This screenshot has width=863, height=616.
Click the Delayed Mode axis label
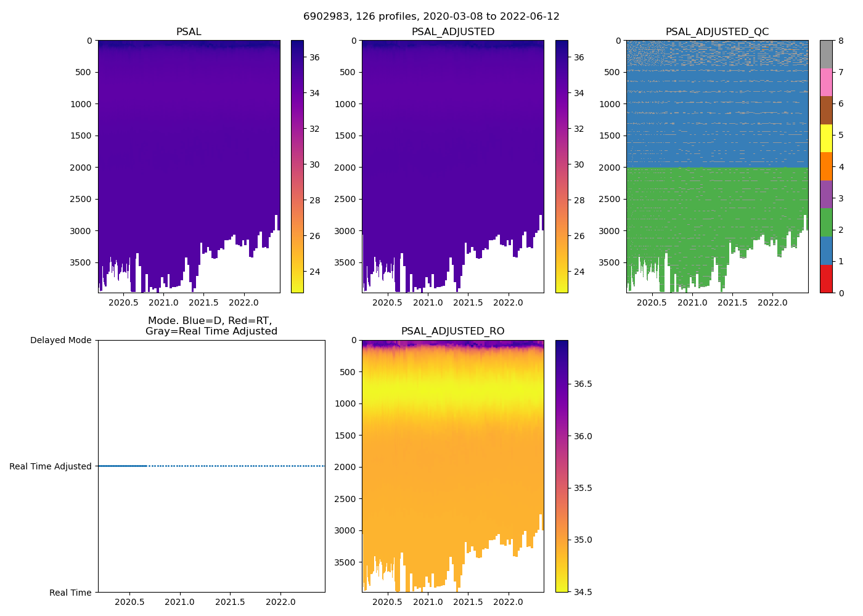click(60, 341)
